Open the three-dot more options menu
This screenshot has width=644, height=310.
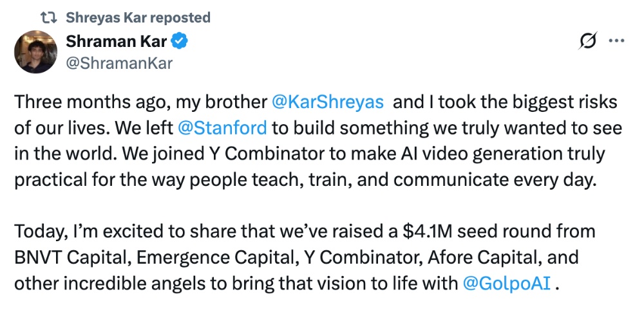[x=616, y=41]
